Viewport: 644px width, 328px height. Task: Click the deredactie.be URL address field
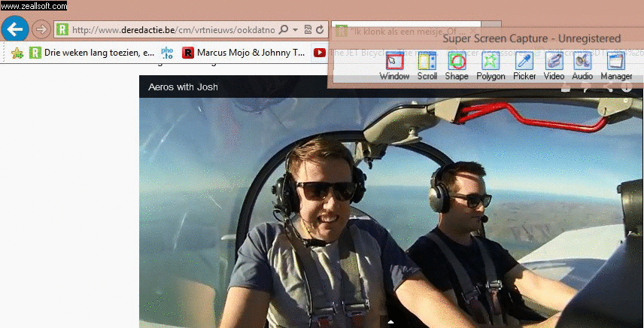pyautogui.click(x=173, y=30)
